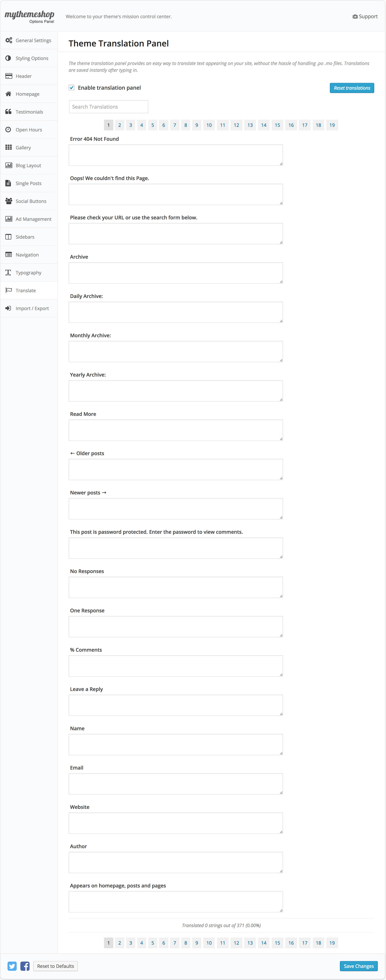Click the Read More translation textarea
The height and width of the screenshot is (980, 386).
[175, 430]
